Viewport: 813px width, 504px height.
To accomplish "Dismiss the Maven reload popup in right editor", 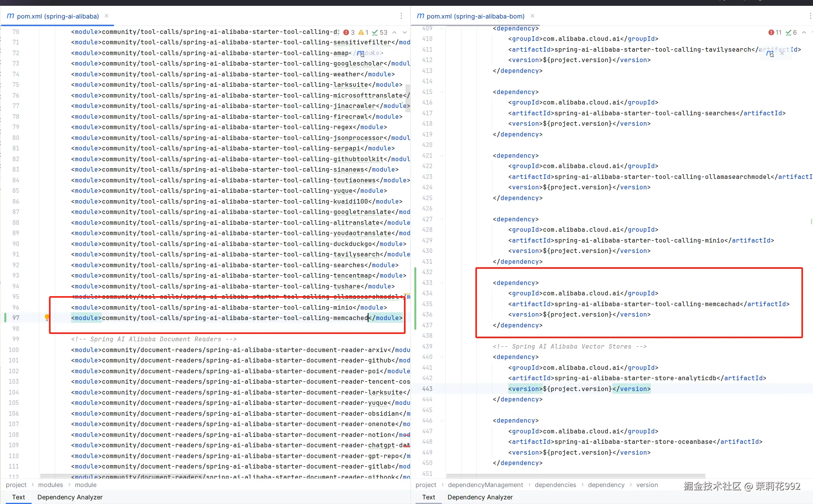I will [x=782, y=54].
